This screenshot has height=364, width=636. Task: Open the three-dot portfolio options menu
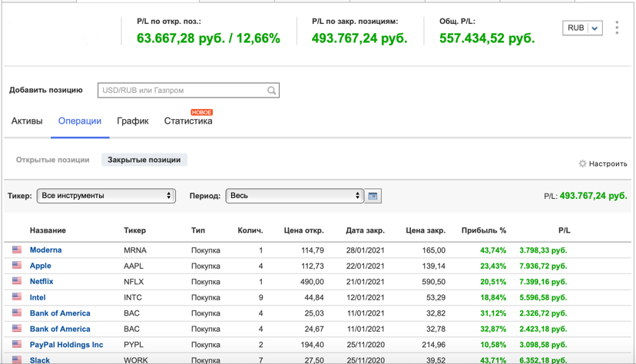(617, 28)
